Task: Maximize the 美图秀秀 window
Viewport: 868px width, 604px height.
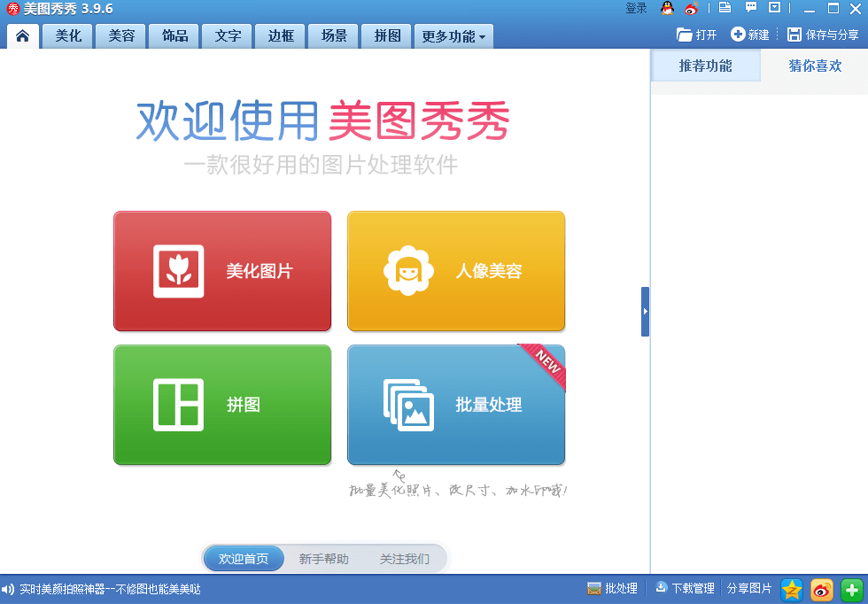Action: point(833,8)
